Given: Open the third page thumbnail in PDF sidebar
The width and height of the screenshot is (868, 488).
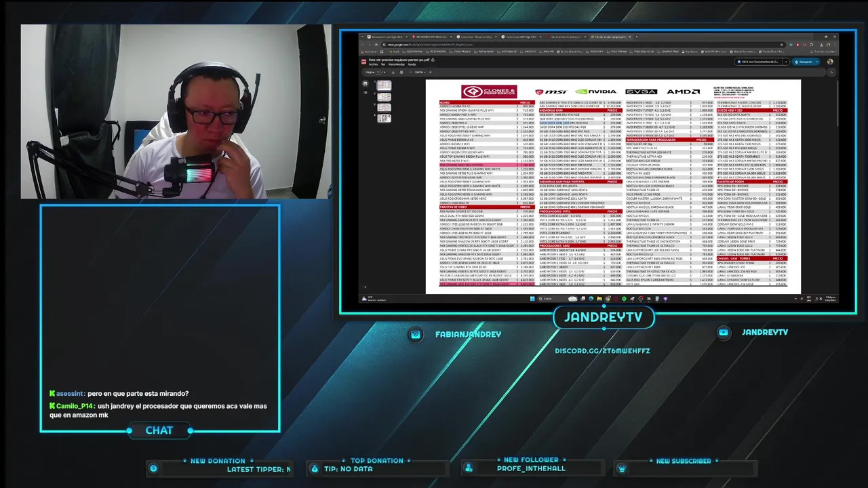Looking at the screenshot, I should [x=384, y=108].
